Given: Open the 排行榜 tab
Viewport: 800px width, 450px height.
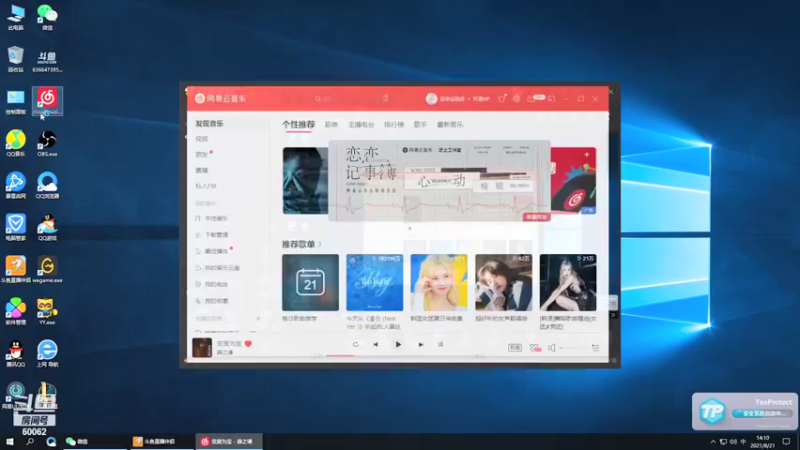Looking at the screenshot, I should tap(394, 124).
